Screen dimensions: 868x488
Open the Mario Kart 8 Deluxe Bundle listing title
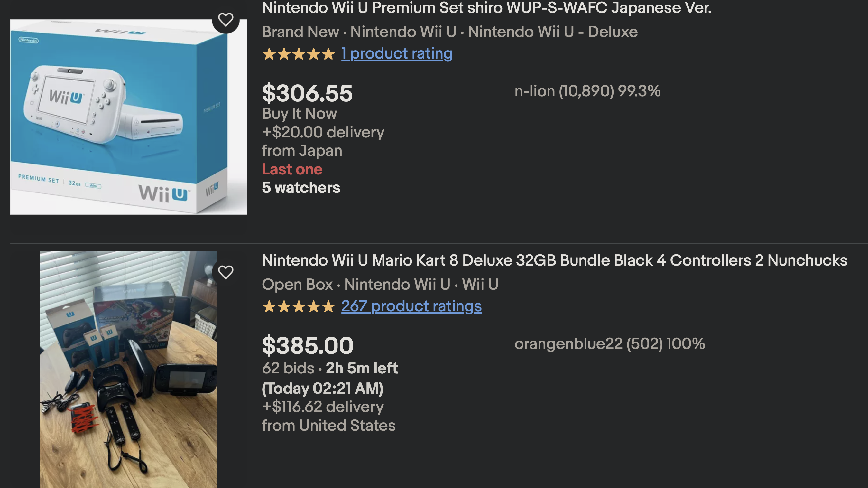pos(554,260)
